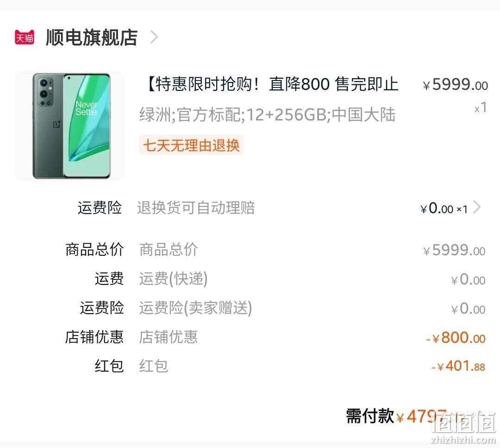Select the 商品总价 row
This screenshot has width=500, height=448.
click(250, 250)
